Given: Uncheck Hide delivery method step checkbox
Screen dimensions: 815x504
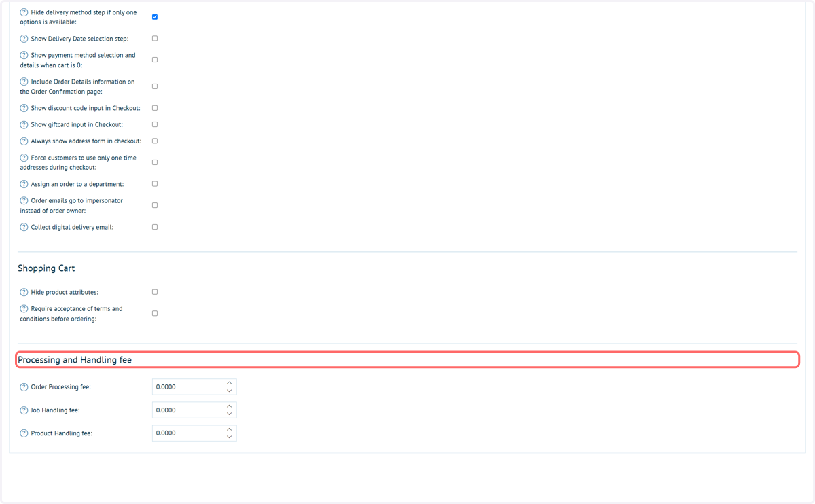Looking at the screenshot, I should pos(155,17).
